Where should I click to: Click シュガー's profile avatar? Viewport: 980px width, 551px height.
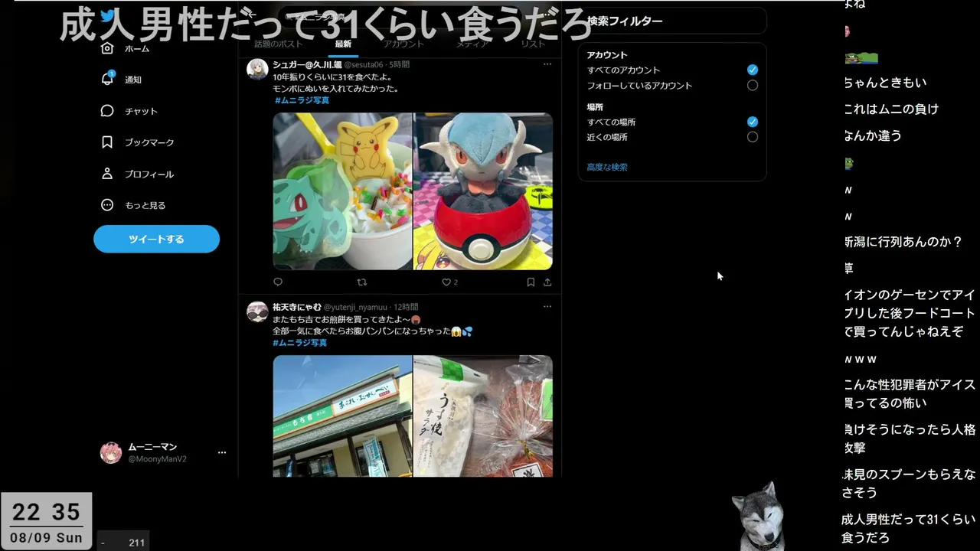(x=257, y=70)
